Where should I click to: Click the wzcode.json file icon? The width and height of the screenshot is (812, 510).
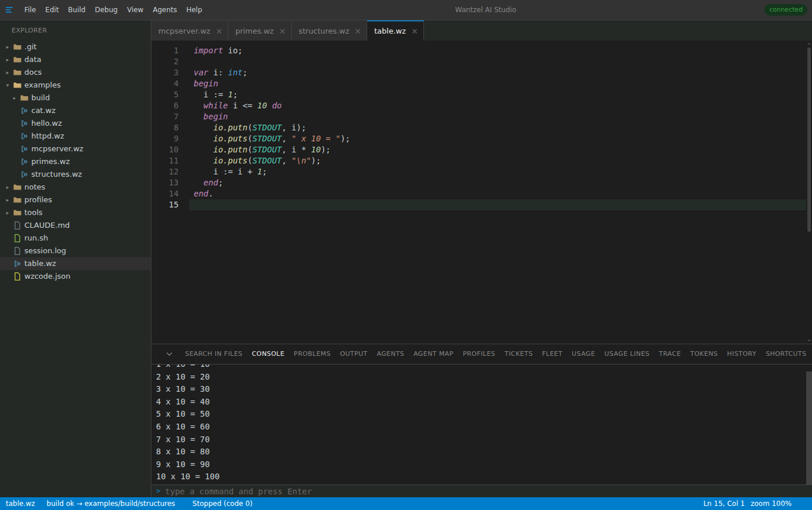tap(17, 276)
